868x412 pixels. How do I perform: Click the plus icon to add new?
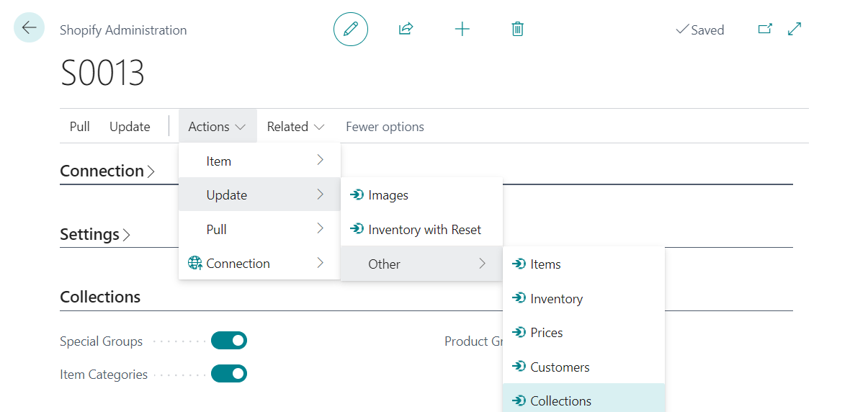tap(462, 30)
